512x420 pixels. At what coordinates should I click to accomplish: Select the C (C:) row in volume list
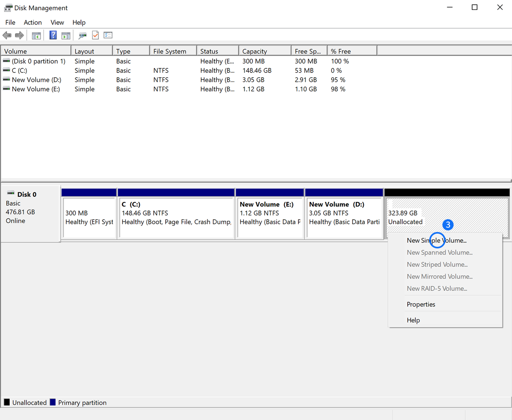pos(20,70)
